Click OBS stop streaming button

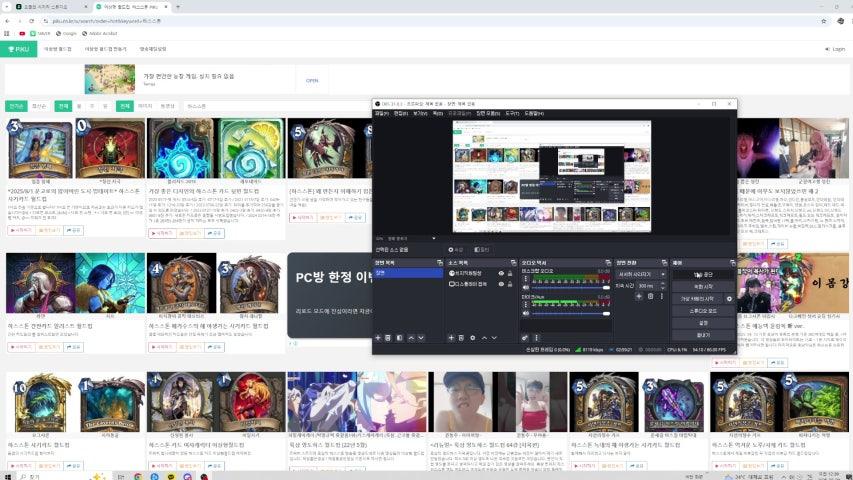[x=703, y=274]
